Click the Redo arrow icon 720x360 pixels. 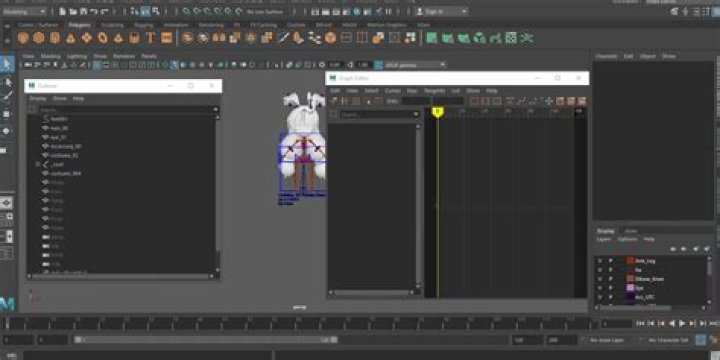[x=105, y=11]
